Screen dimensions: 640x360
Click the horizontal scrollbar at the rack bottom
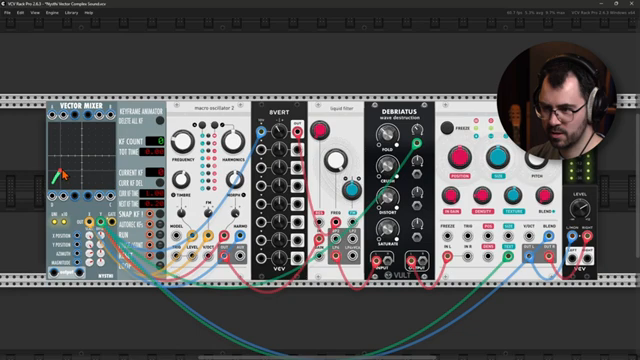click(x=318, y=358)
